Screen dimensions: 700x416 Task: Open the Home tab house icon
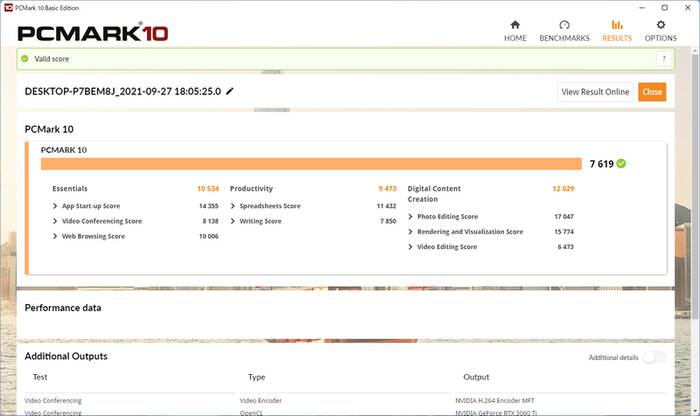tap(515, 25)
